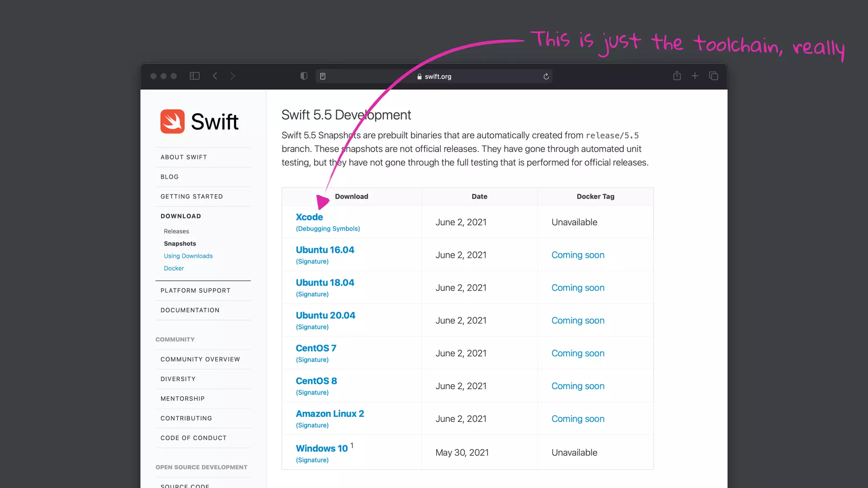Open Community Overview page
868x488 pixels.
(200, 359)
